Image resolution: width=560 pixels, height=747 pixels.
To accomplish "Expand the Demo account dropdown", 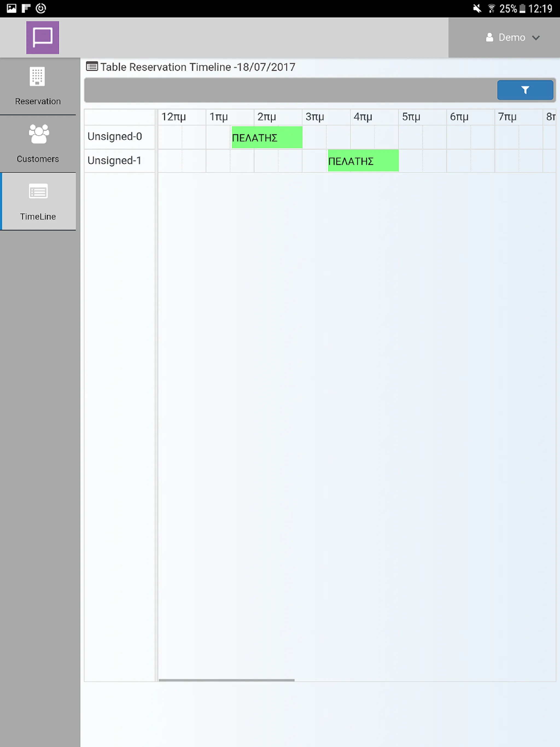I will [512, 37].
